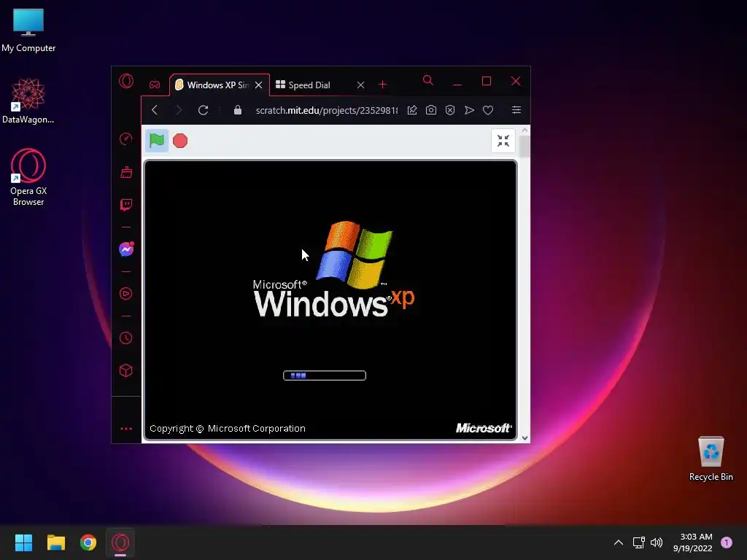This screenshot has height=560, width=747.
Task: Select the DataWagon desktop shortcut
Action: (28, 101)
